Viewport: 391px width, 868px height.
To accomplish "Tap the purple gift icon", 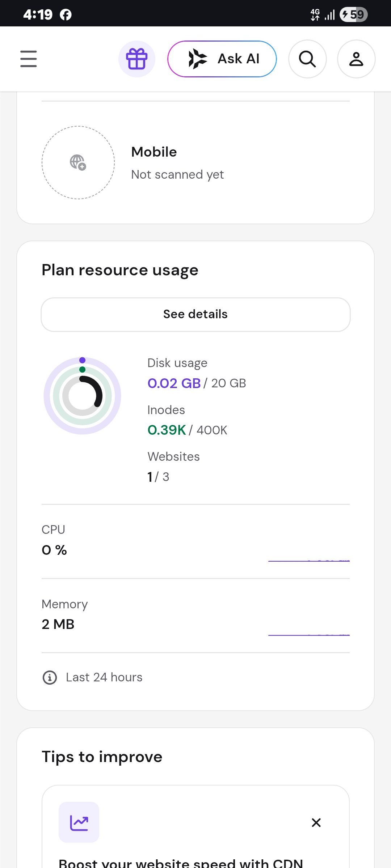I will coord(137,59).
